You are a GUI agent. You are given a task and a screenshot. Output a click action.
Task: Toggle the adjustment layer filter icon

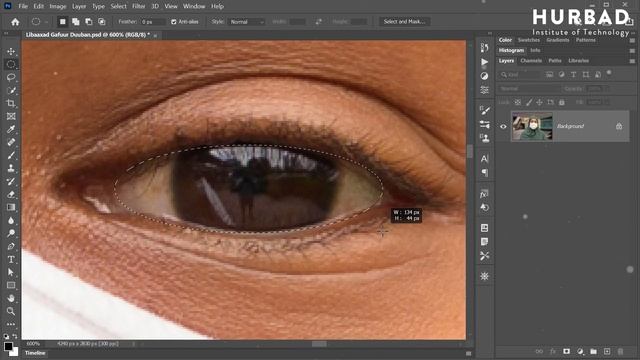click(x=562, y=75)
